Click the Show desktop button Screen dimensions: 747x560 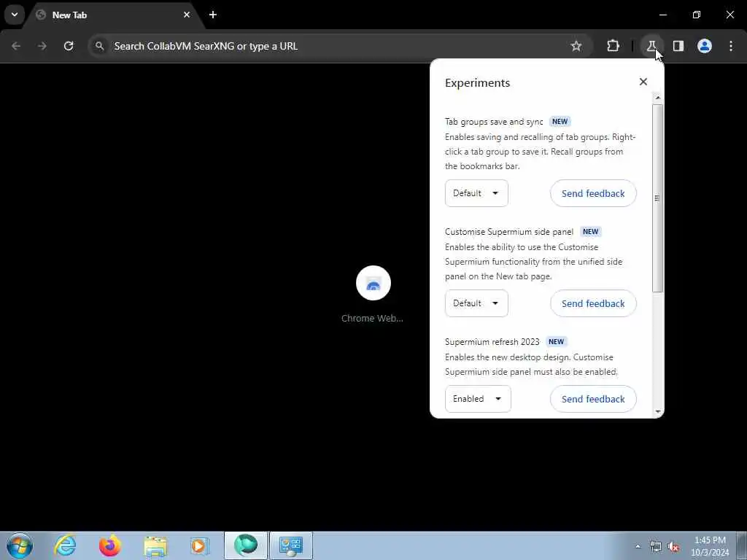coord(742,545)
